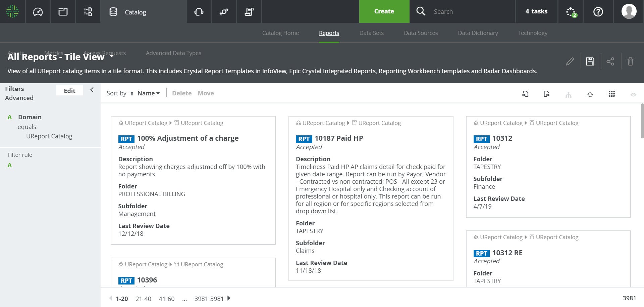Save the view with the floppy disk icon
644x307 pixels.
point(590,61)
